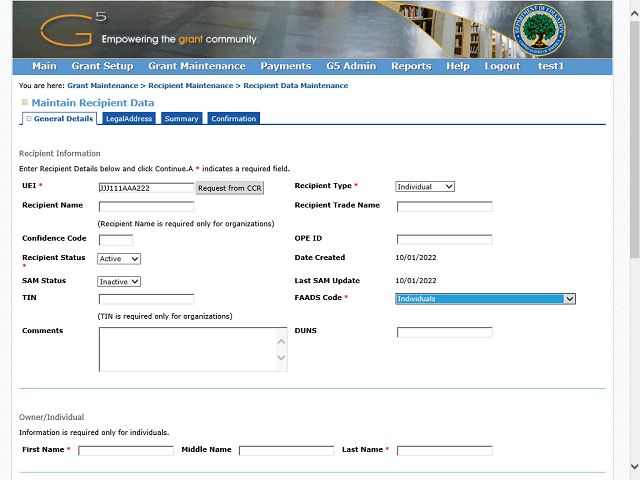640x480 pixels.
Task: Expand the FAADS Code dropdown
Action: pyautogui.click(x=485, y=299)
